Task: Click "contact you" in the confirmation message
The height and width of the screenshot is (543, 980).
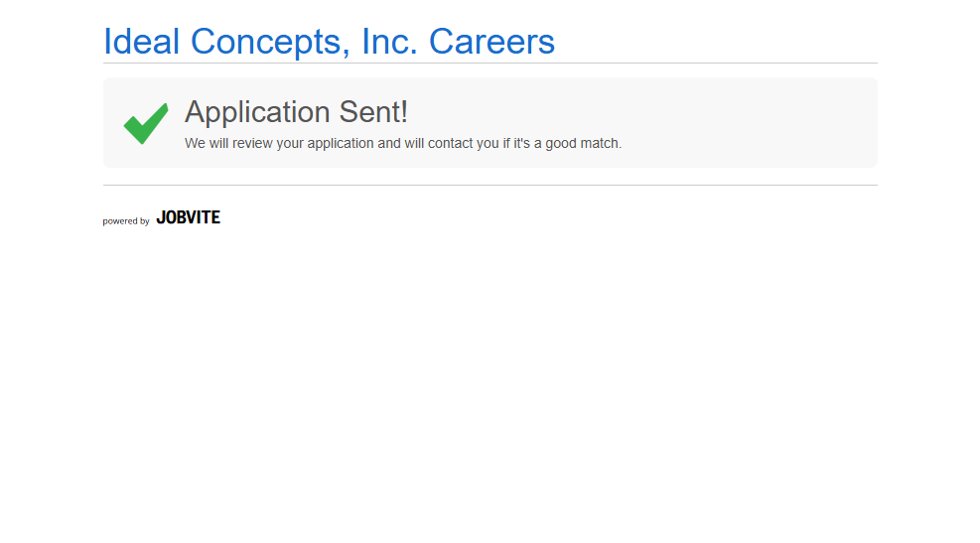Action: 463,143
